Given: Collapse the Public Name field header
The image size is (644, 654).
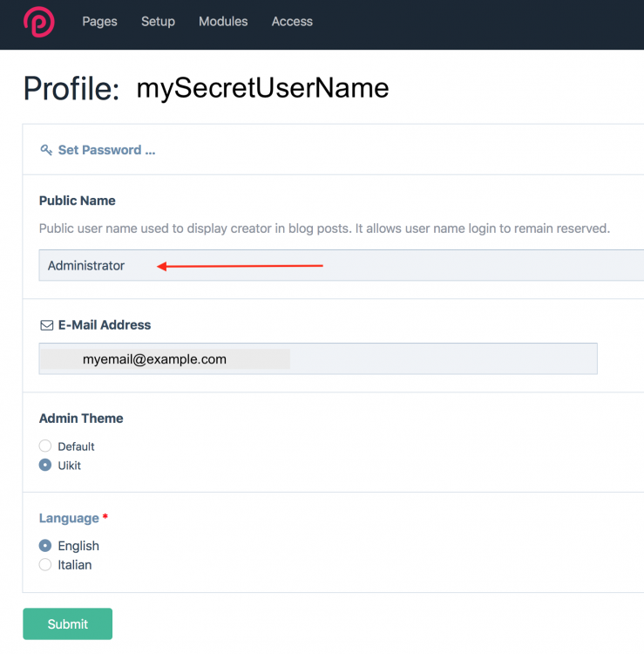Looking at the screenshot, I should tap(78, 201).
